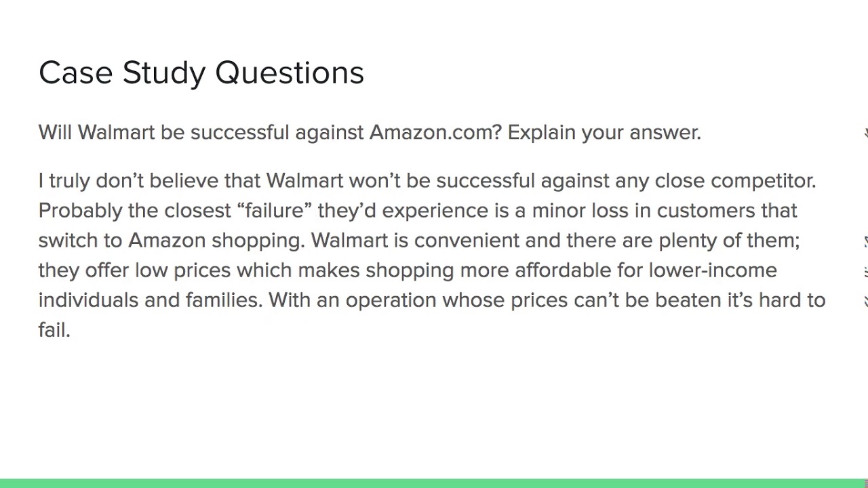Click the cut-off icon beside the question line

pyautogui.click(x=866, y=132)
